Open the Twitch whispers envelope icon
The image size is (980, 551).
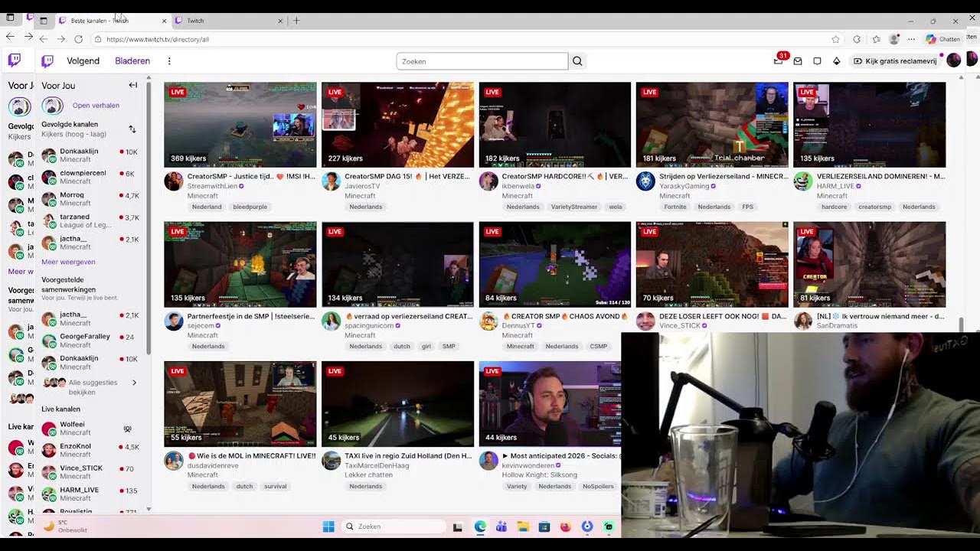tap(798, 61)
